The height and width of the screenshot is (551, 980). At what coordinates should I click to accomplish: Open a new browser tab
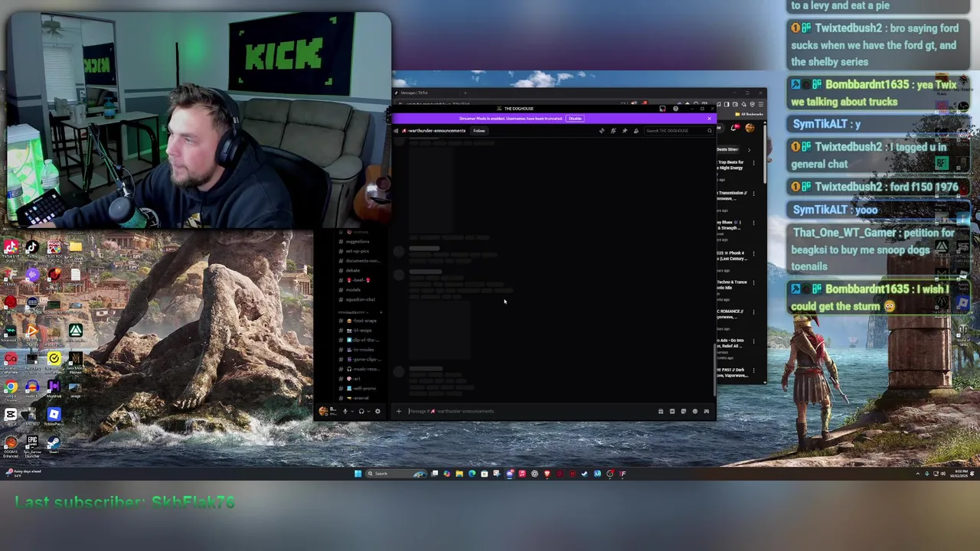465,93
